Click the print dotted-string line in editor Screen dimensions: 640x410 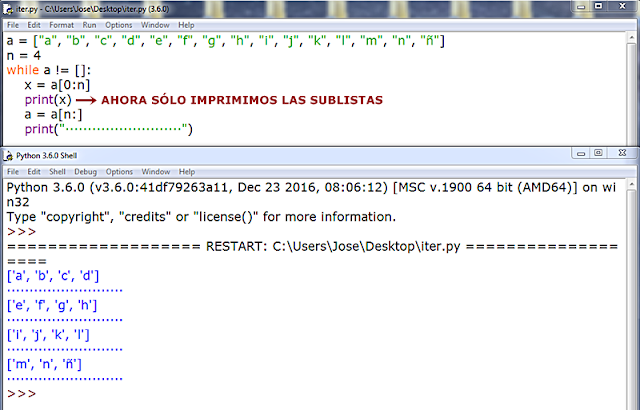tap(108, 129)
